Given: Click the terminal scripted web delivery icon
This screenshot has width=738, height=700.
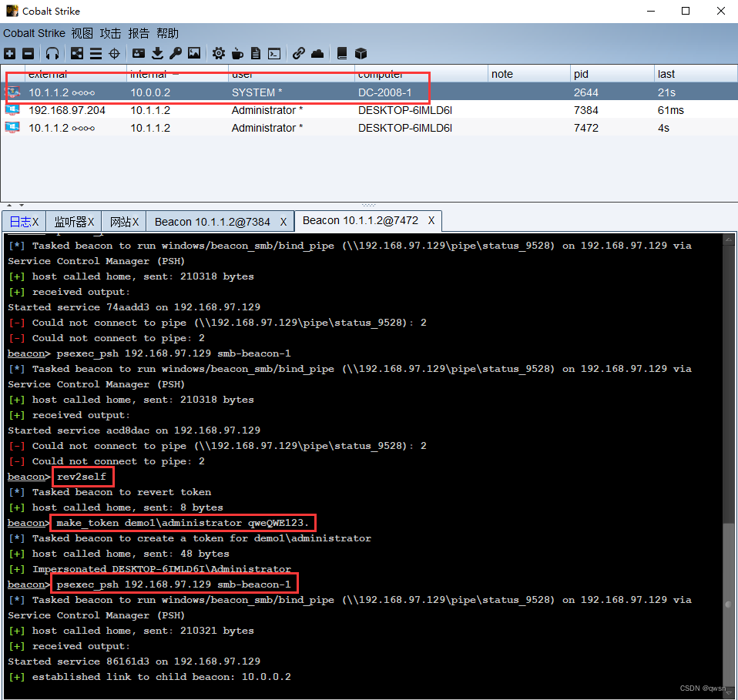Looking at the screenshot, I should pos(274,54).
